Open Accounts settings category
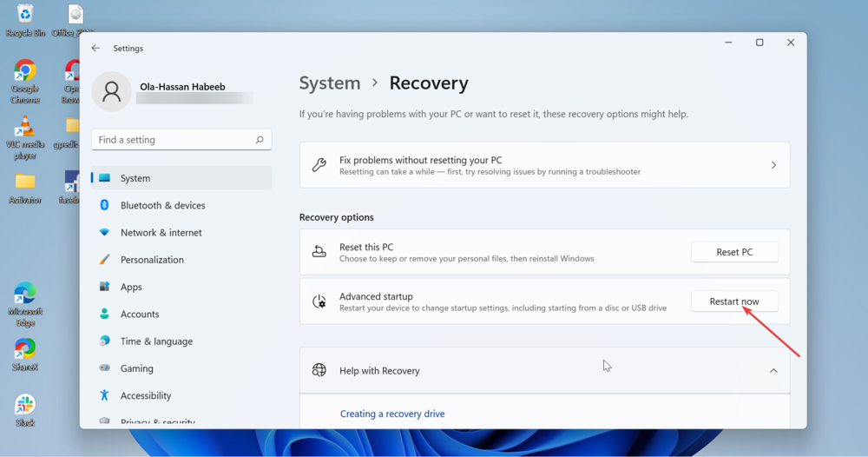The width and height of the screenshot is (868, 457). [181, 314]
